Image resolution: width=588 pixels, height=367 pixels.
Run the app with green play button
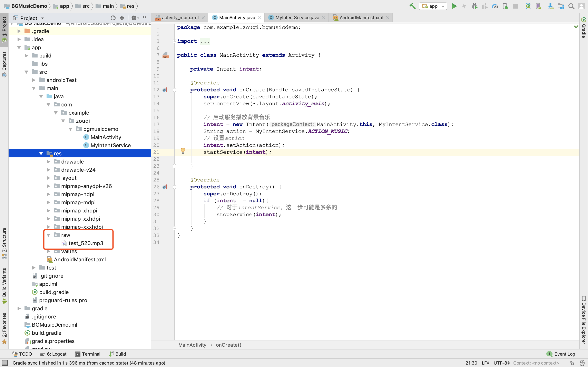[454, 6]
